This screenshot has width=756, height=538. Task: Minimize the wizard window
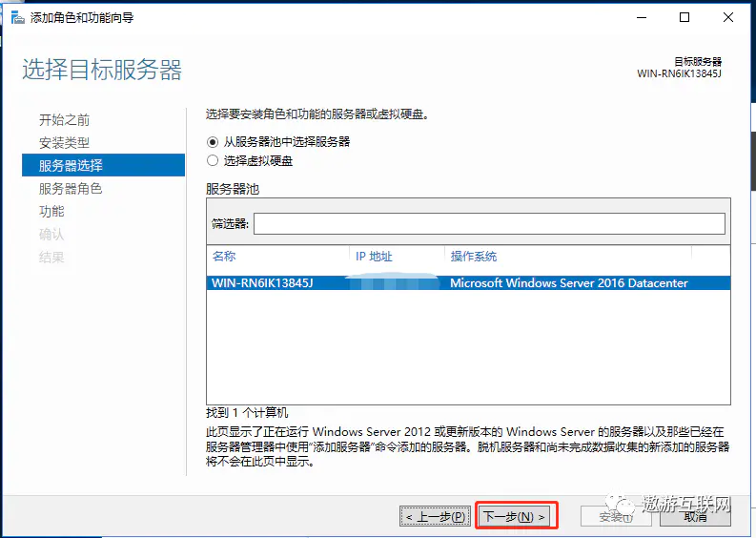(642, 17)
